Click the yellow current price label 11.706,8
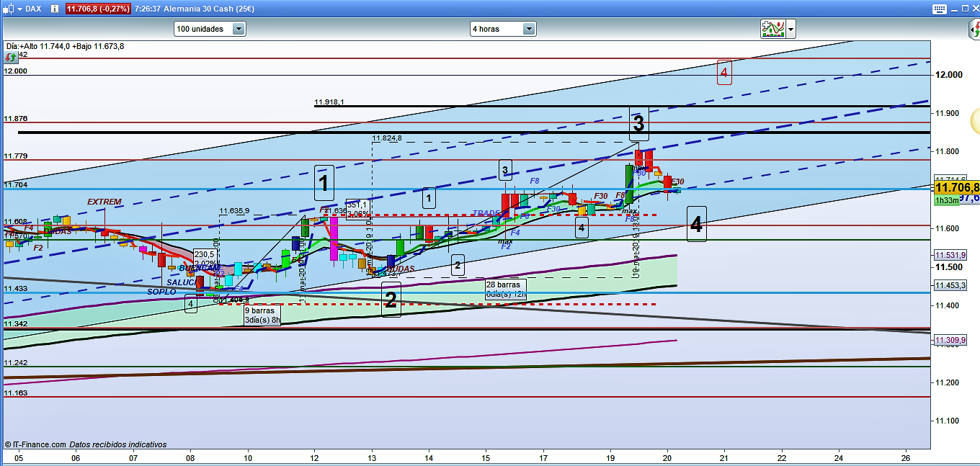Screen dimensions: 980x466 (x=955, y=187)
